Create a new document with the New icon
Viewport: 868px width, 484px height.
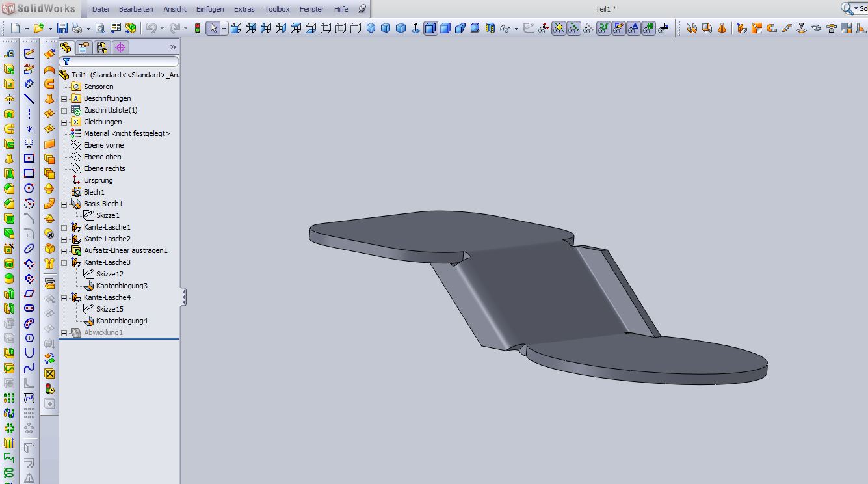[x=15, y=29]
